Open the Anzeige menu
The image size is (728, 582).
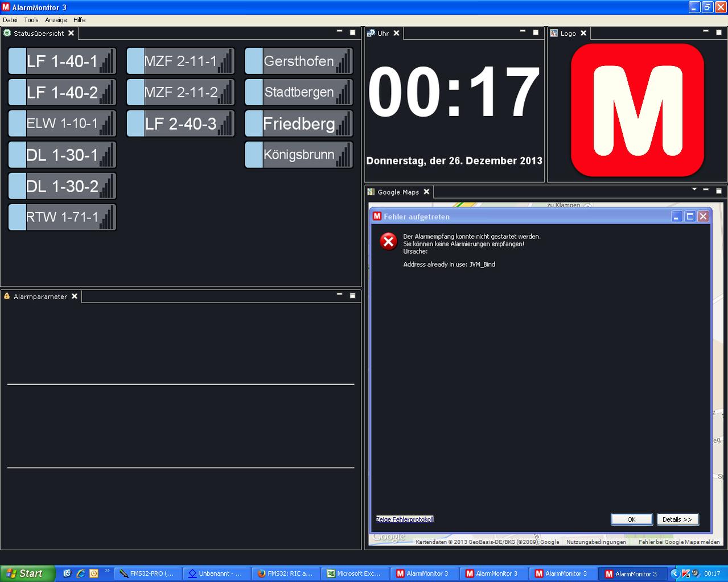point(56,20)
